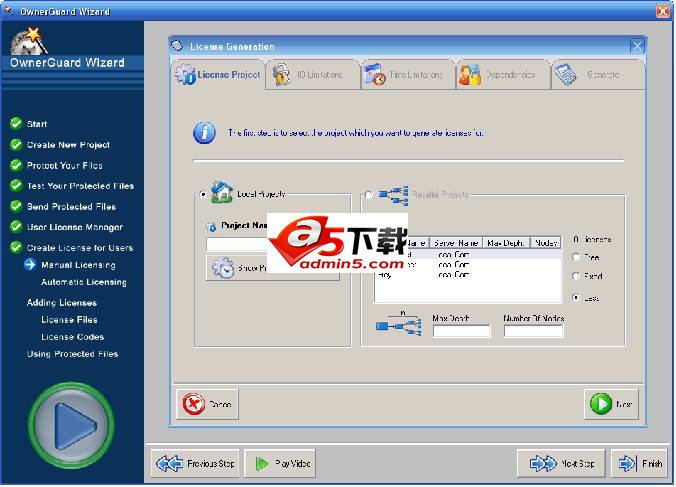Click the green check beside User License Manager
The height and width of the screenshot is (487, 676).
[16, 227]
